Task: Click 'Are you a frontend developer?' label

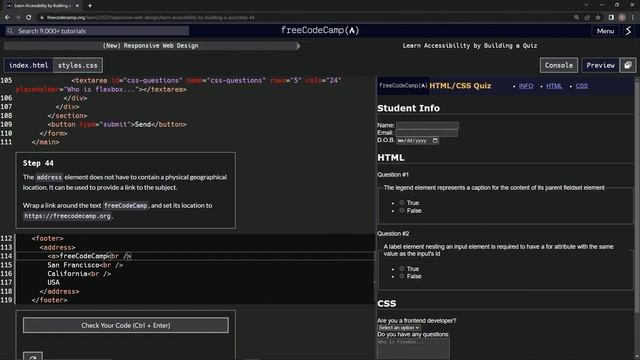Action: click(417, 321)
